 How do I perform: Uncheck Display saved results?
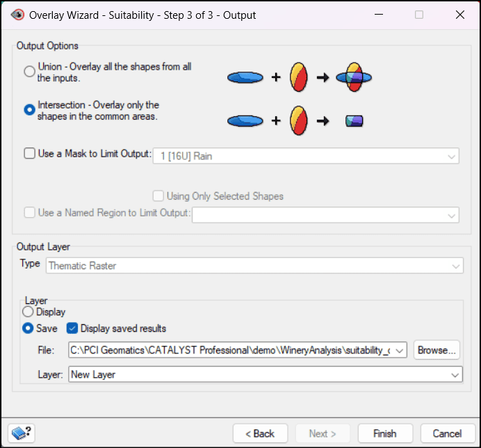(72, 328)
